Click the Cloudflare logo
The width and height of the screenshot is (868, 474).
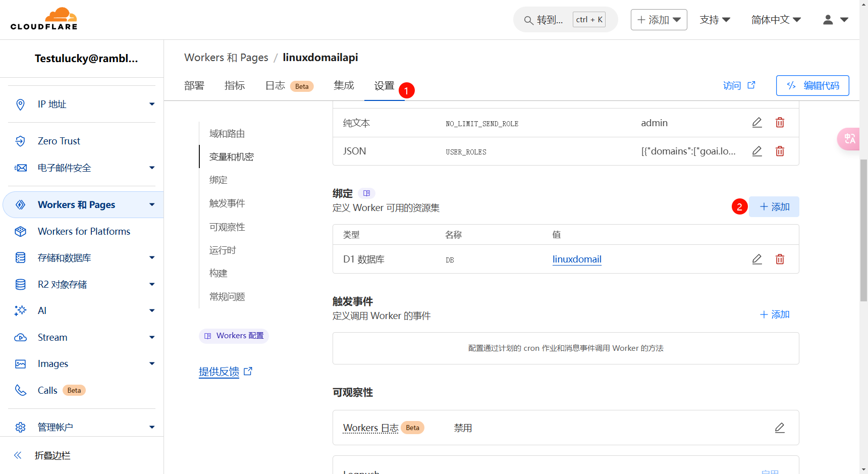click(x=44, y=19)
